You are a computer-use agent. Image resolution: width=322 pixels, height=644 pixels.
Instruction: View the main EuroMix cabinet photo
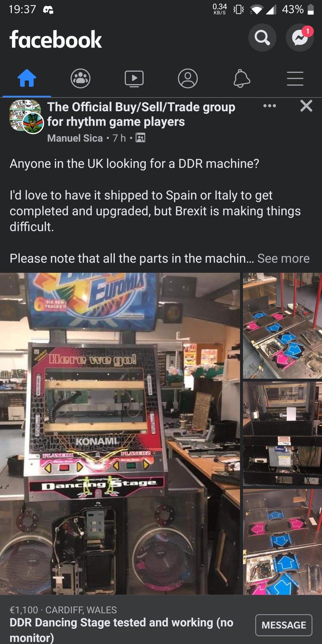pos(120,434)
